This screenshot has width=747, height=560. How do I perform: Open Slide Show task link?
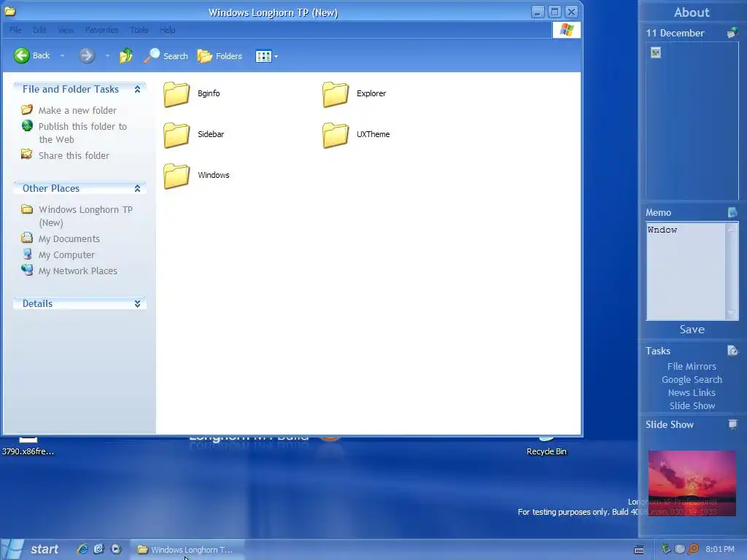click(692, 405)
